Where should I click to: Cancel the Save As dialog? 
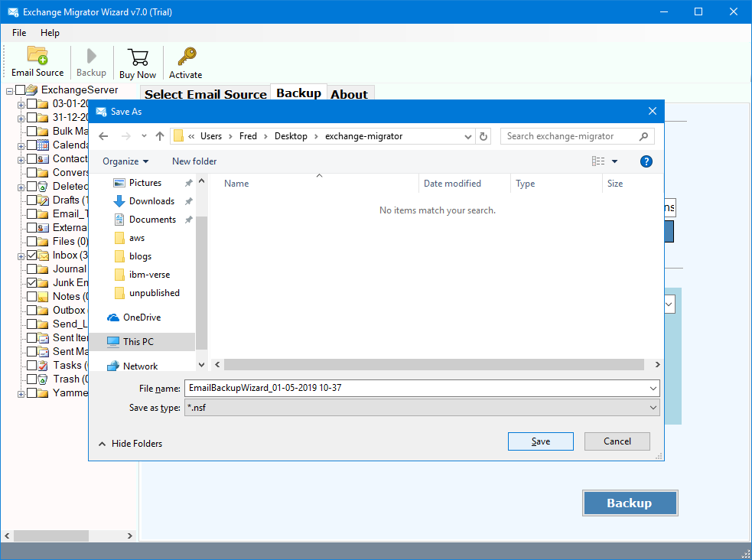tap(617, 441)
